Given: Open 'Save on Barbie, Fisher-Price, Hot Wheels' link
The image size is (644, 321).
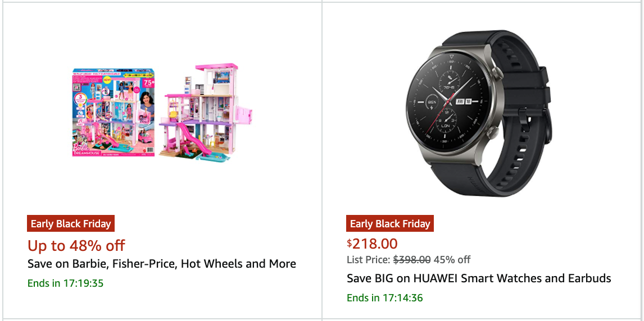Looking at the screenshot, I should tap(162, 264).
